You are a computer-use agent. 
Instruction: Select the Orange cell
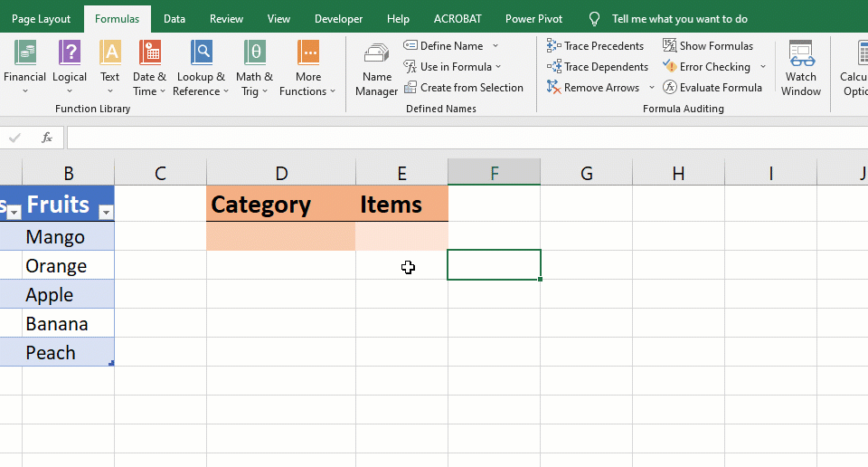(x=68, y=265)
